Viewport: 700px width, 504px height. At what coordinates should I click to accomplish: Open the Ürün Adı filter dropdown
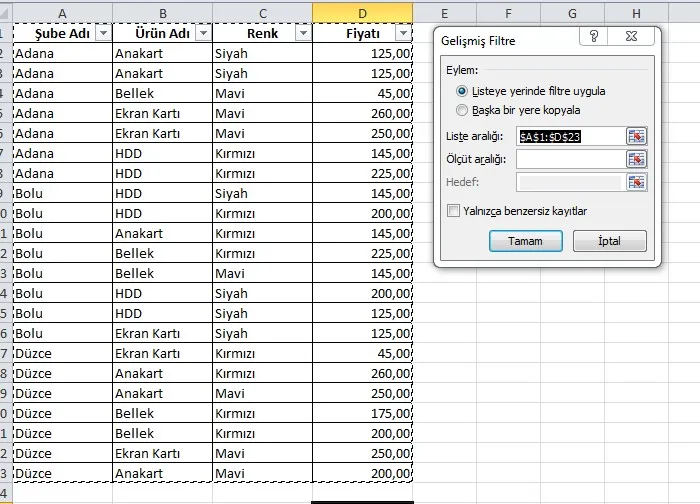[x=202, y=33]
